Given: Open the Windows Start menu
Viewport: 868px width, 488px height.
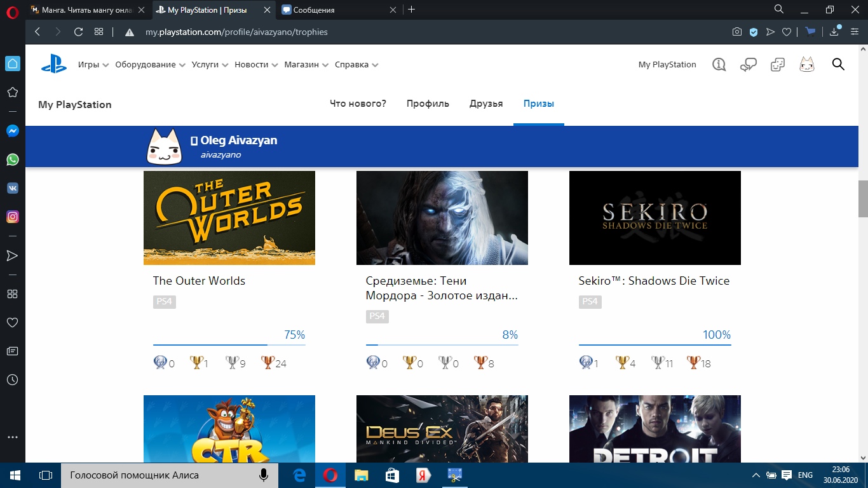Looking at the screenshot, I should 15,475.
